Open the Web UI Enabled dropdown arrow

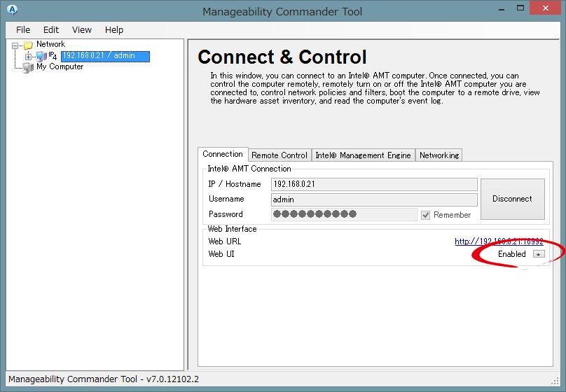click(539, 254)
